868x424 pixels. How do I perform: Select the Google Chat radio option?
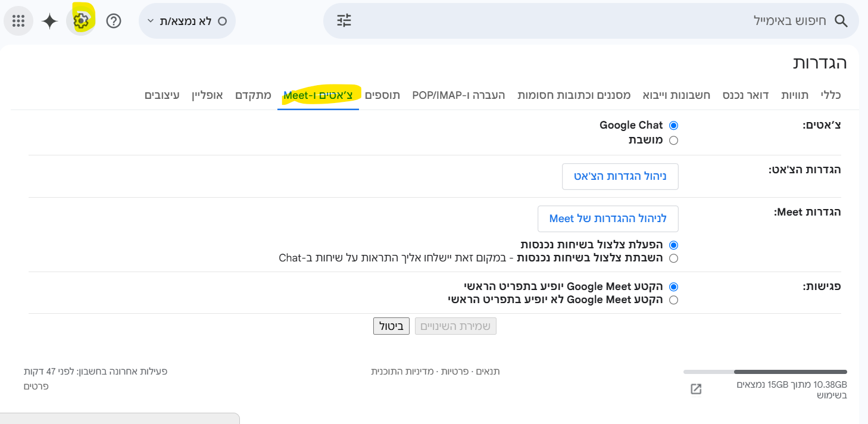(674, 126)
